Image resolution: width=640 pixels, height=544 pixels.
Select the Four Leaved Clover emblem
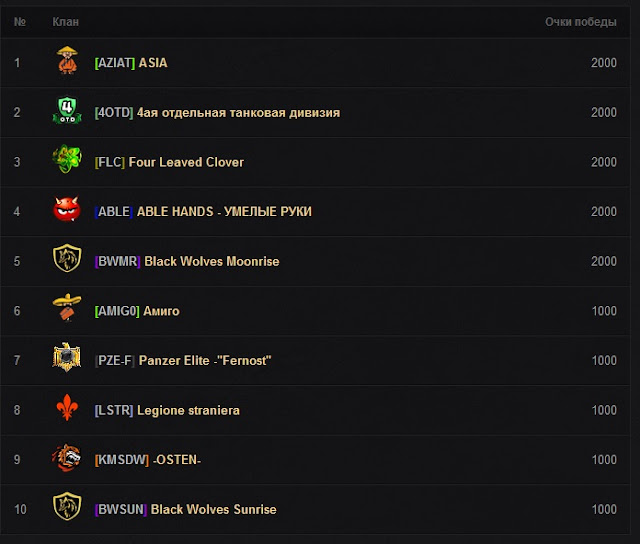pos(67,159)
